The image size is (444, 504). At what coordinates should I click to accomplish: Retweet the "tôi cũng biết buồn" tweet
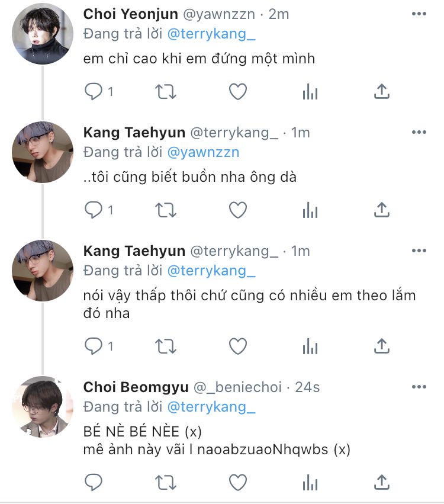pyautogui.click(x=164, y=210)
